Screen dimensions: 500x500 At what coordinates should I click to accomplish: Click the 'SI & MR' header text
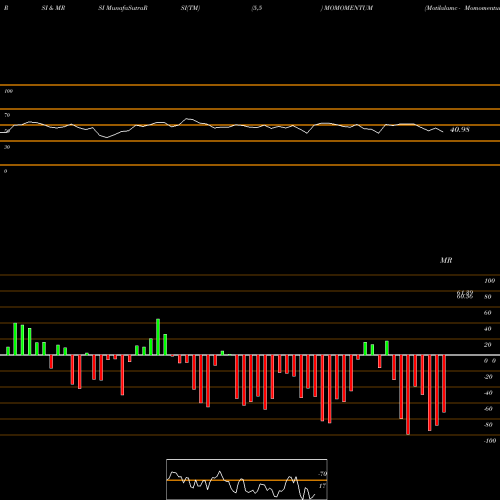coord(53,8)
